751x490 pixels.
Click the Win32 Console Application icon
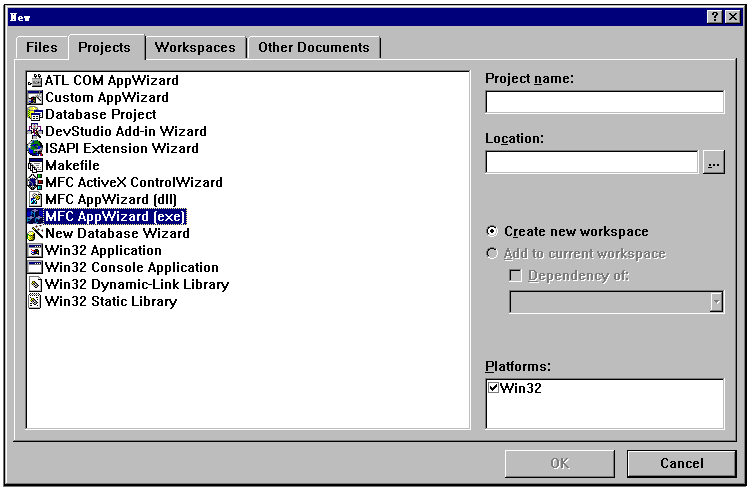tap(35, 267)
